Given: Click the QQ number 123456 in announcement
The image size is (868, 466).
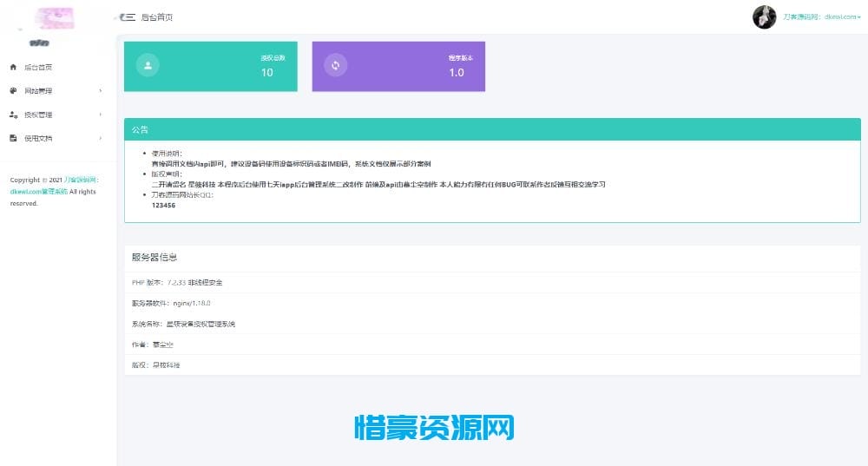Looking at the screenshot, I should 163,206.
